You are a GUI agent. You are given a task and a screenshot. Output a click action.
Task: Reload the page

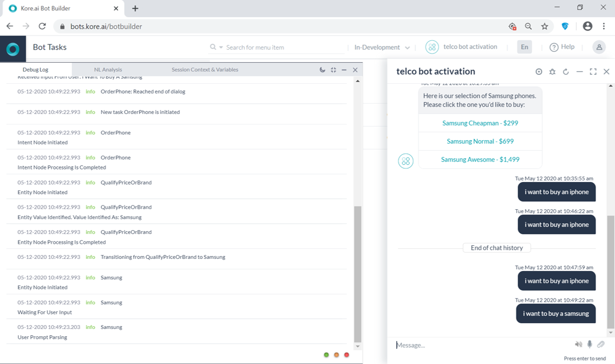point(42,26)
